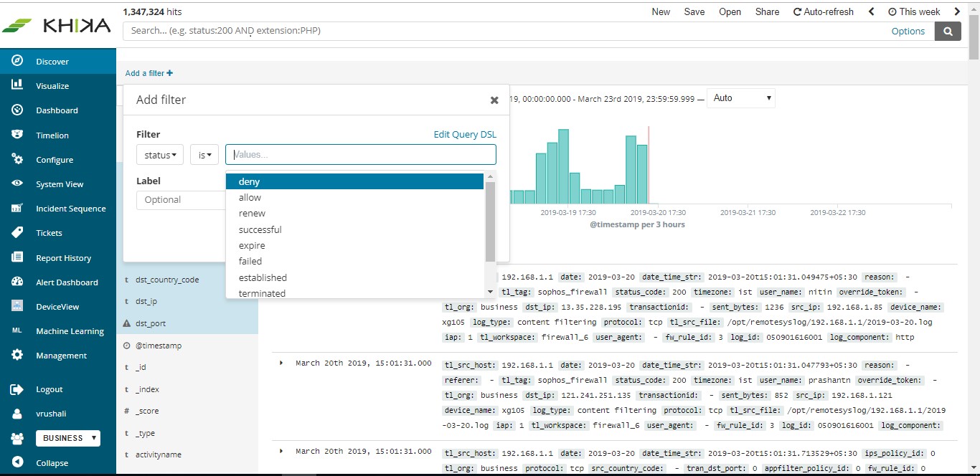
Task: Click 'Add a filter +' link
Action: tap(149, 73)
